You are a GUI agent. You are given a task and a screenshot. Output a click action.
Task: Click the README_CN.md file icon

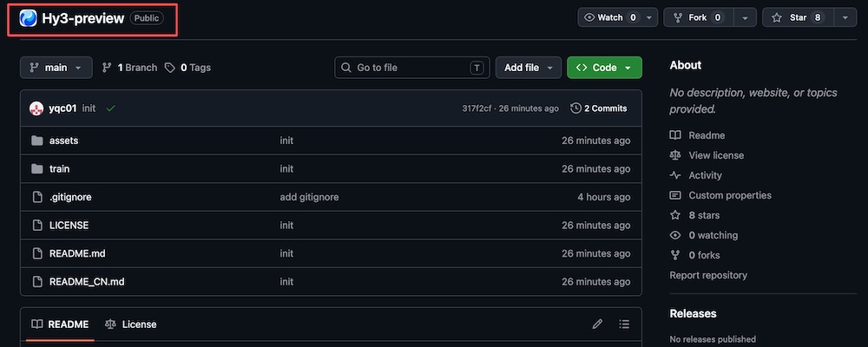pos(37,282)
